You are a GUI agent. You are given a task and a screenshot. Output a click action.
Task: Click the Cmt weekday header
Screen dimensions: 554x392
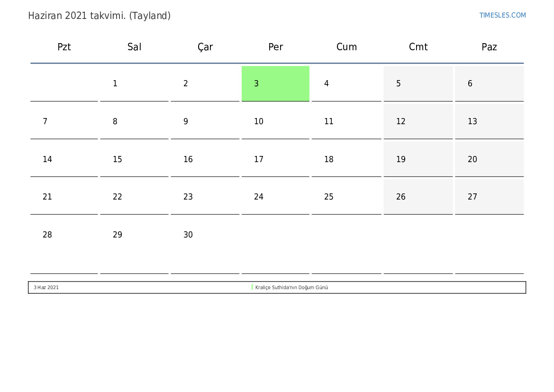click(x=418, y=47)
